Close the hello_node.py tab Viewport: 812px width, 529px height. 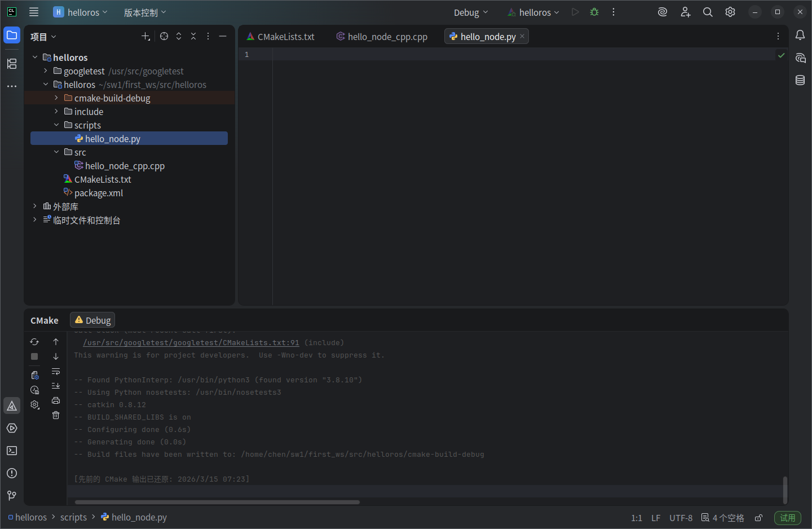[522, 36]
